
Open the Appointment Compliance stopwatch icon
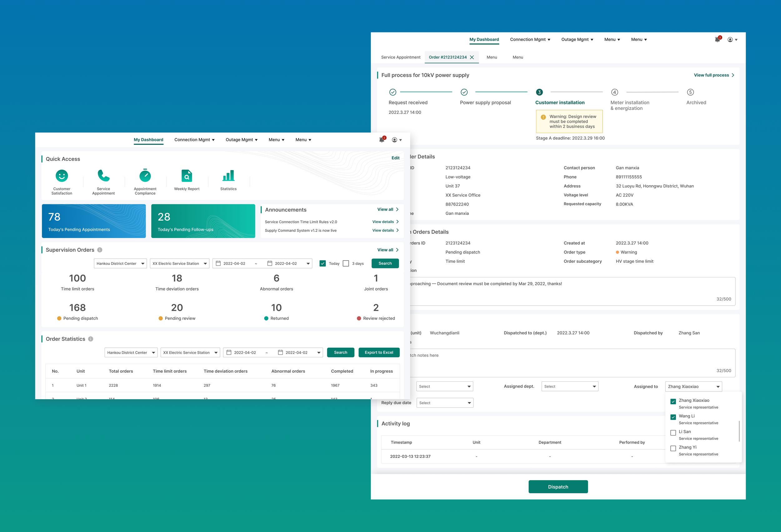coord(145,176)
